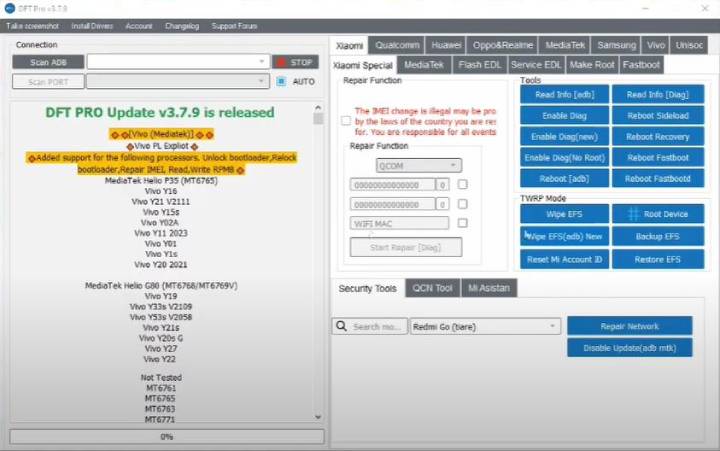720x451 pixels.
Task: Click the Read Info [adb] button
Action: coord(565,94)
